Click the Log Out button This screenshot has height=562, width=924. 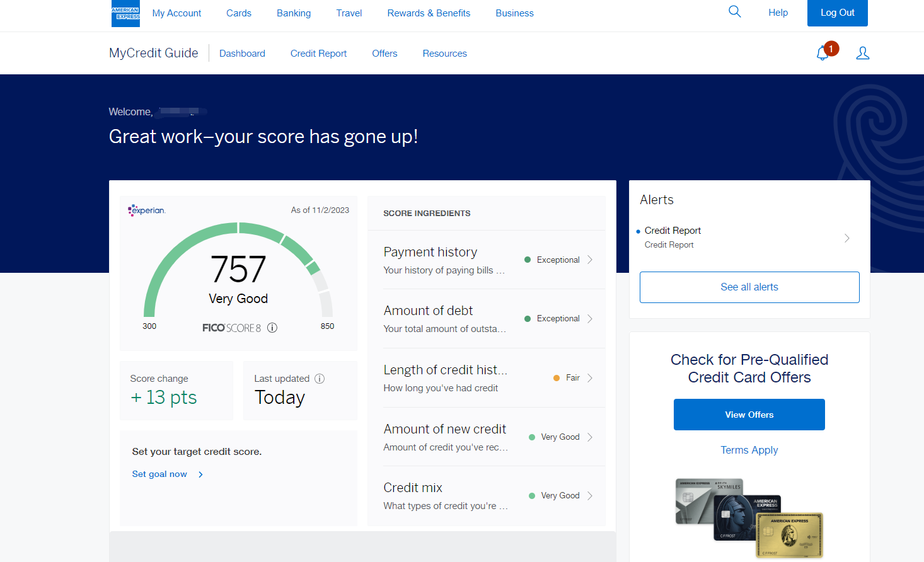click(837, 13)
